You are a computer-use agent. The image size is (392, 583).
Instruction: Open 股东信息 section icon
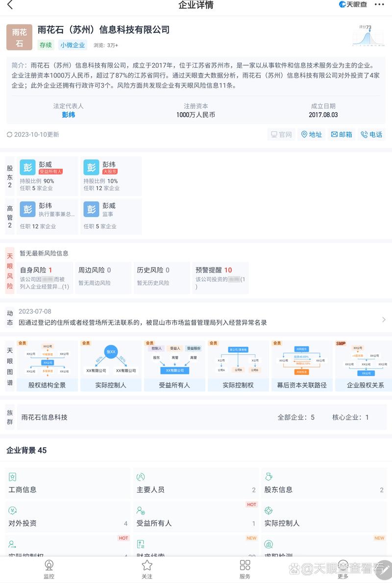click(x=269, y=477)
